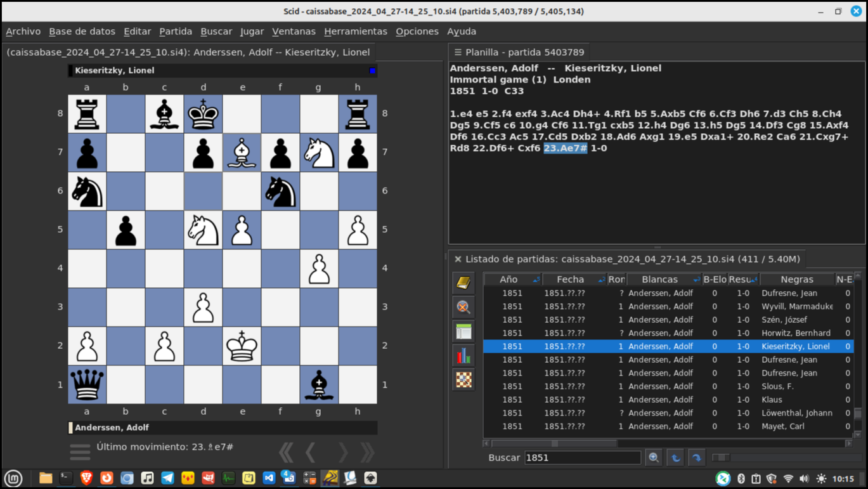
Task: Open the Jugar menu
Action: (x=252, y=31)
